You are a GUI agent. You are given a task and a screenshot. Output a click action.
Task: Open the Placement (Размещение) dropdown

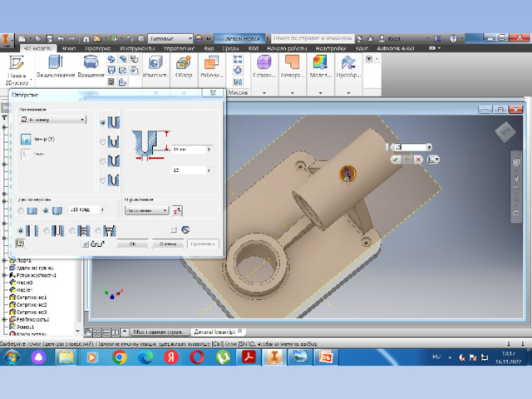pos(53,120)
